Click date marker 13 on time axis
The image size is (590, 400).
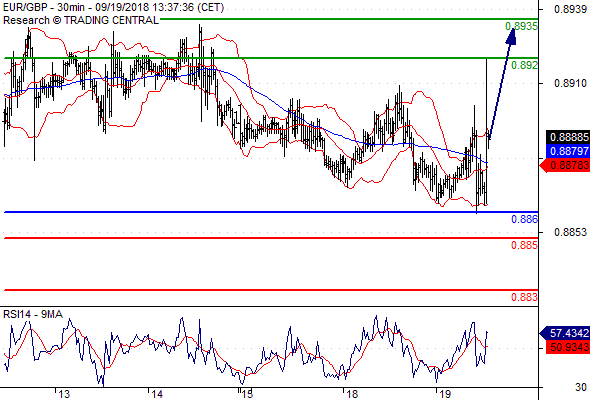point(64,394)
